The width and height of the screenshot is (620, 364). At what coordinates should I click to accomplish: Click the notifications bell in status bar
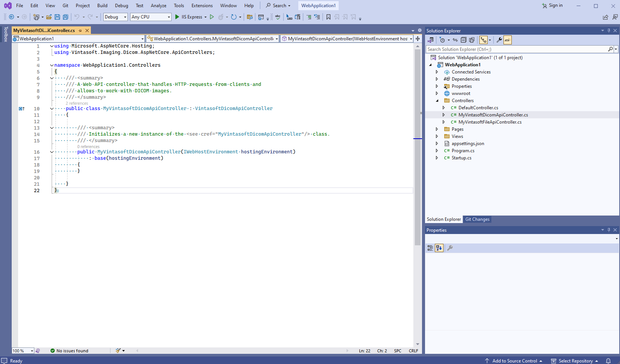click(x=608, y=361)
